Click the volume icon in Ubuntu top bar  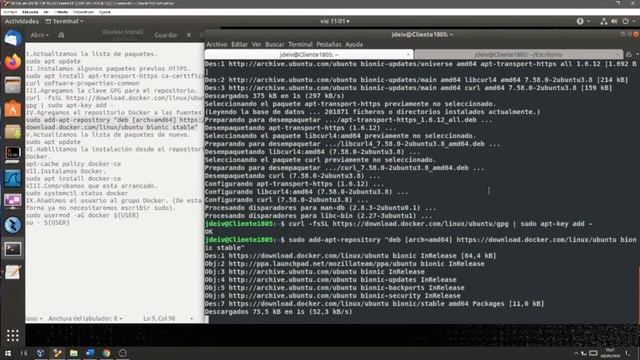614,21
